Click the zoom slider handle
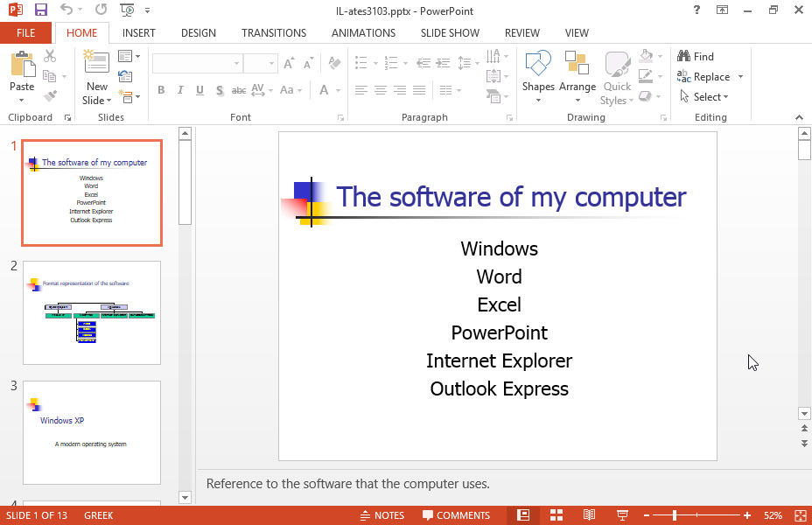Image resolution: width=812 pixels, height=525 pixels. coord(675,515)
